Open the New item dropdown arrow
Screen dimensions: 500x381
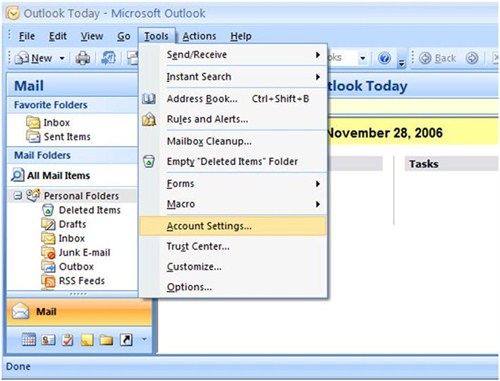(62, 58)
